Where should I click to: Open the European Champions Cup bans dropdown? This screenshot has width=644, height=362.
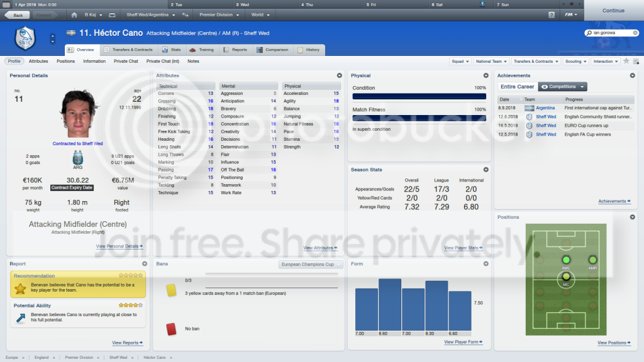(x=311, y=265)
